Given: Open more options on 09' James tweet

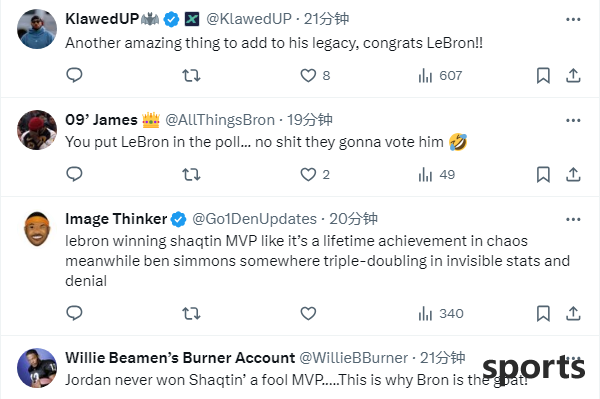Looking at the screenshot, I should [573, 120].
